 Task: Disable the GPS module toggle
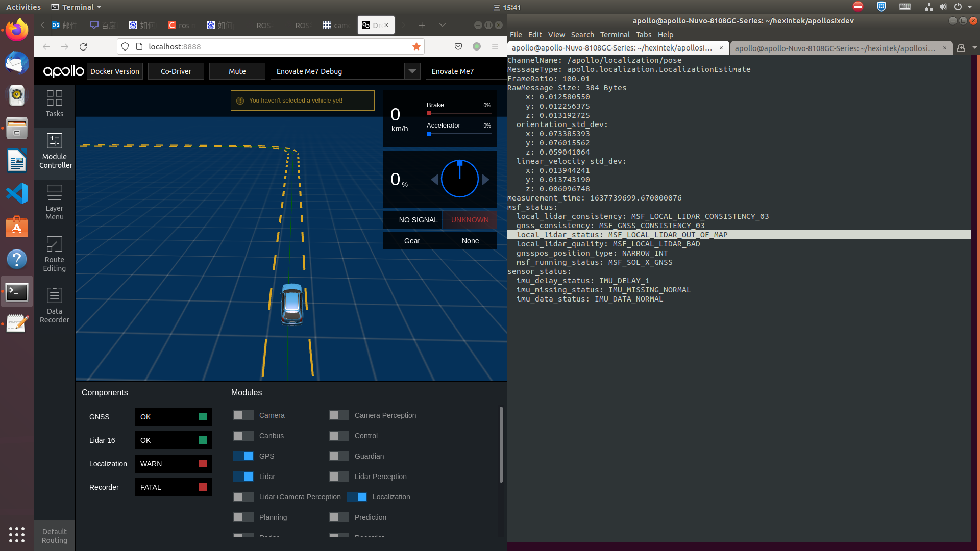click(x=243, y=456)
